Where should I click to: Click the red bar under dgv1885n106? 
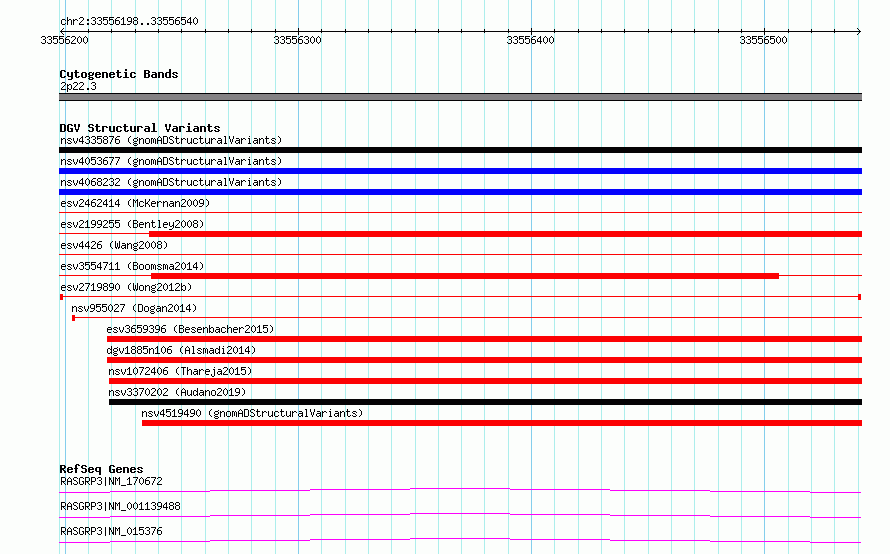(484, 360)
